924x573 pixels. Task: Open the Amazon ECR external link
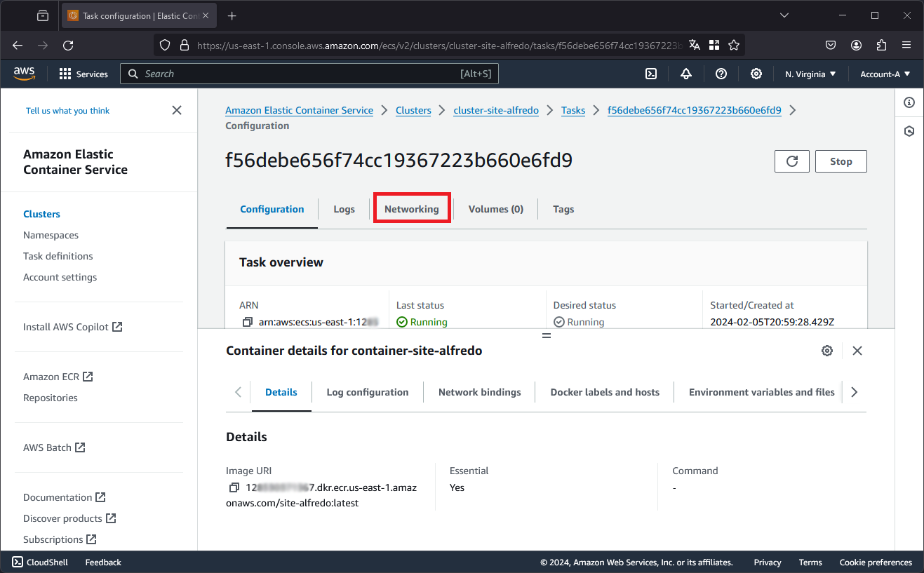coord(58,377)
